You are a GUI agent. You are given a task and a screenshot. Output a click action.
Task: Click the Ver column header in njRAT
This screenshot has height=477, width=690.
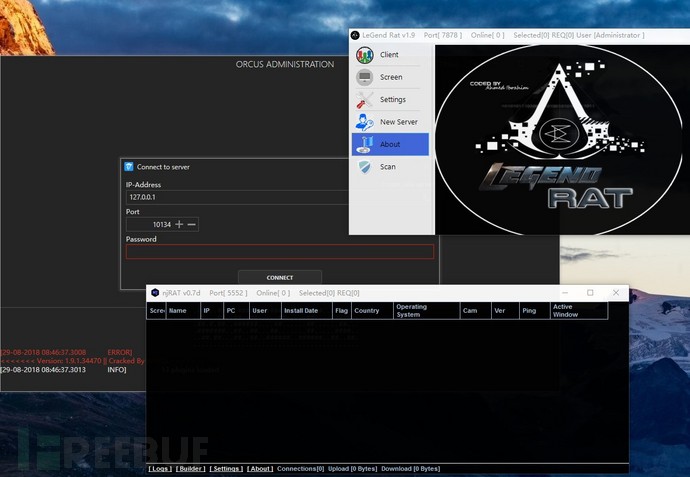[x=505, y=311]
